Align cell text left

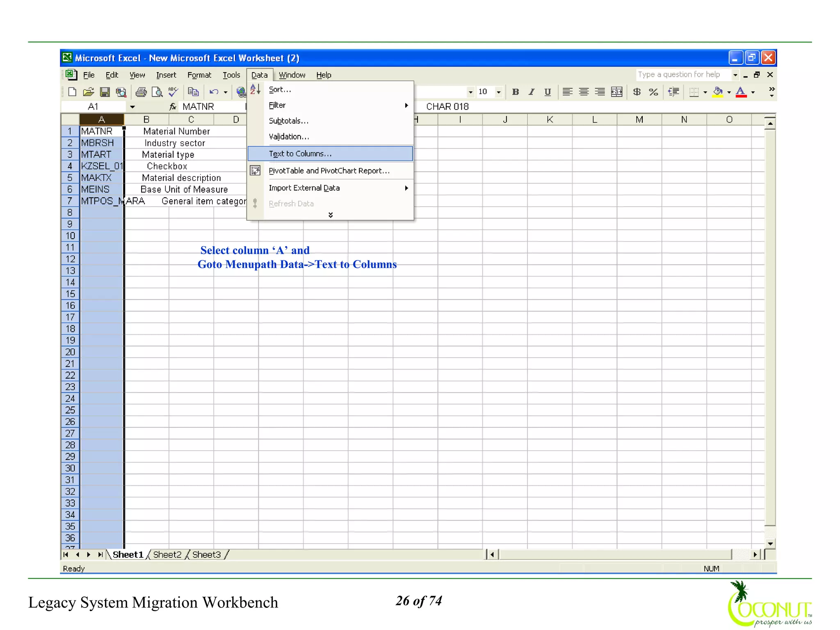tap(567, 92)
